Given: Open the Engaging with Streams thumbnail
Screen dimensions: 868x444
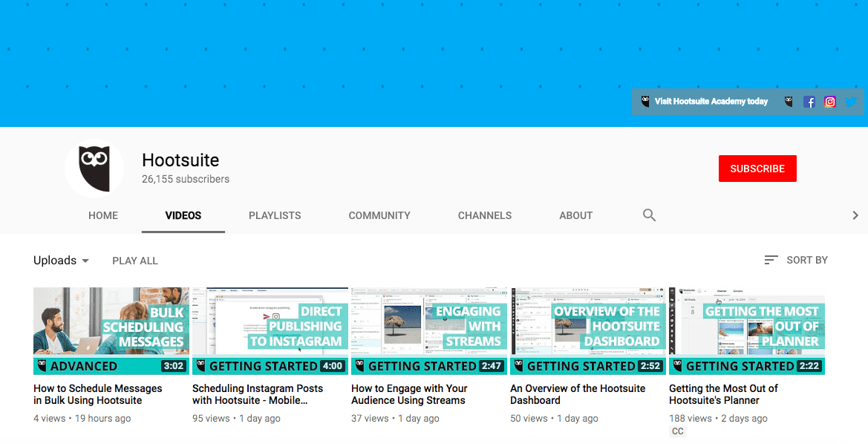Looking at the screenshot, I should click(x=429, y=331).
